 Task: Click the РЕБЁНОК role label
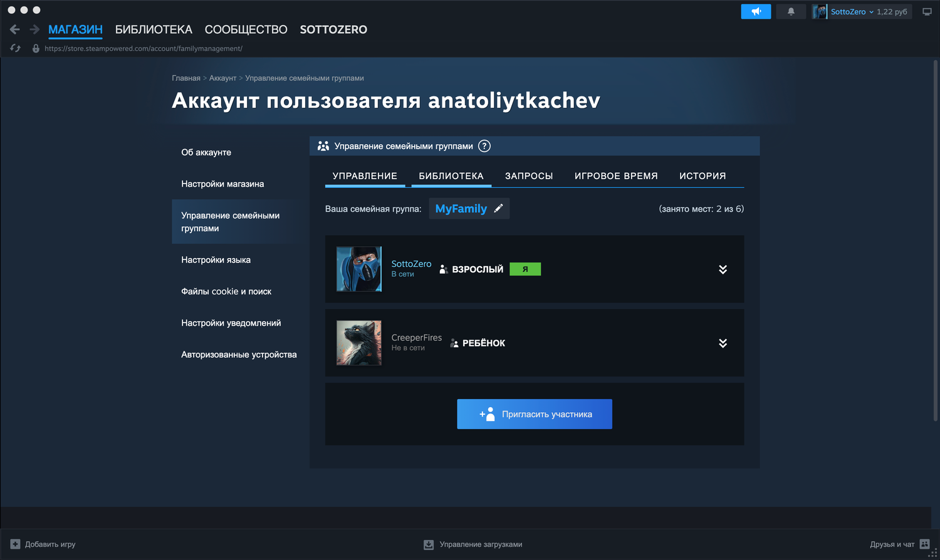pos(484,343)
